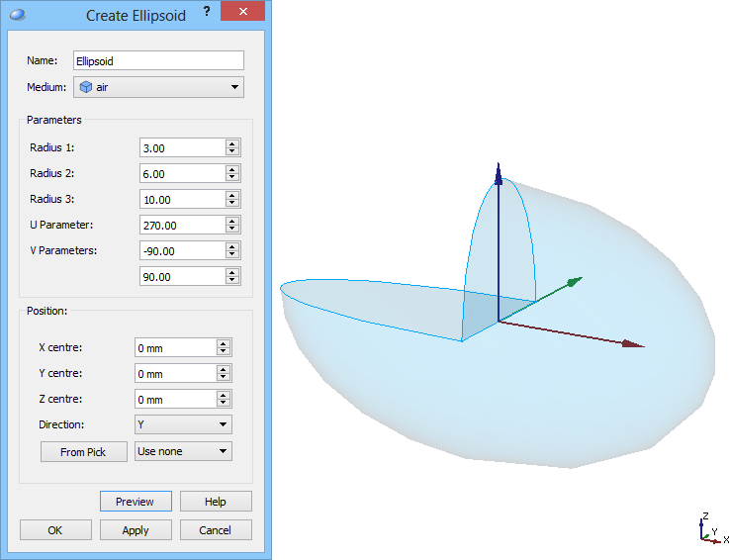
Task: Decrease X centre with down arrow
Action: click(x=224, y=352)
